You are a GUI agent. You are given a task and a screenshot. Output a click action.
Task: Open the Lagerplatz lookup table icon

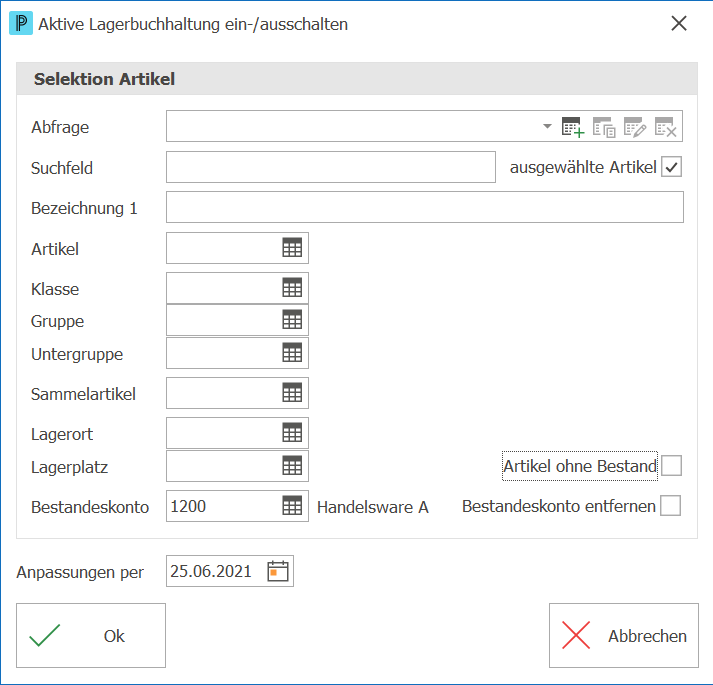(292, 466)
